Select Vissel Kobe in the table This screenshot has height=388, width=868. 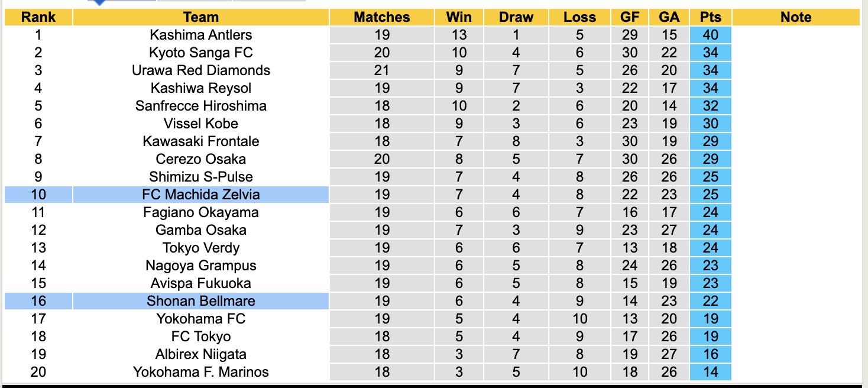coord(201,124)
